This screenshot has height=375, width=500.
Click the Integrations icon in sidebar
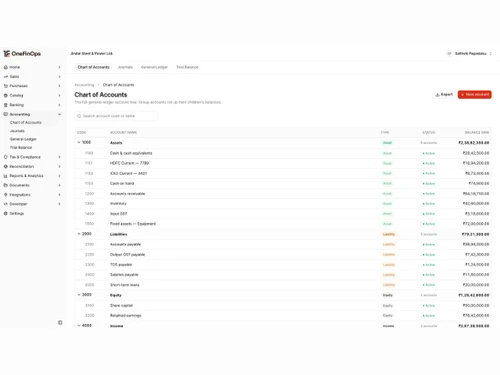click(x=6, y=195)
